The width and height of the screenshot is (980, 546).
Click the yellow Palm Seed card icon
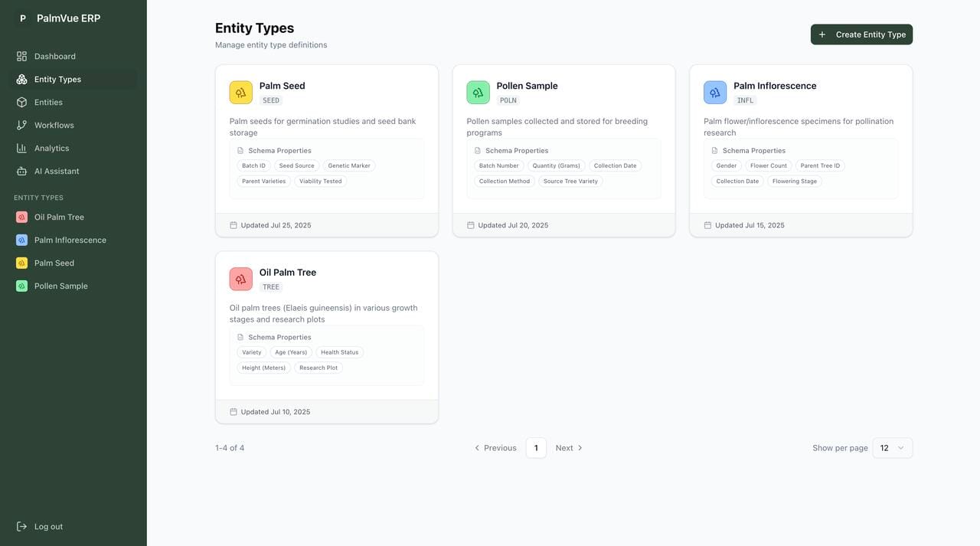point(241,93)
